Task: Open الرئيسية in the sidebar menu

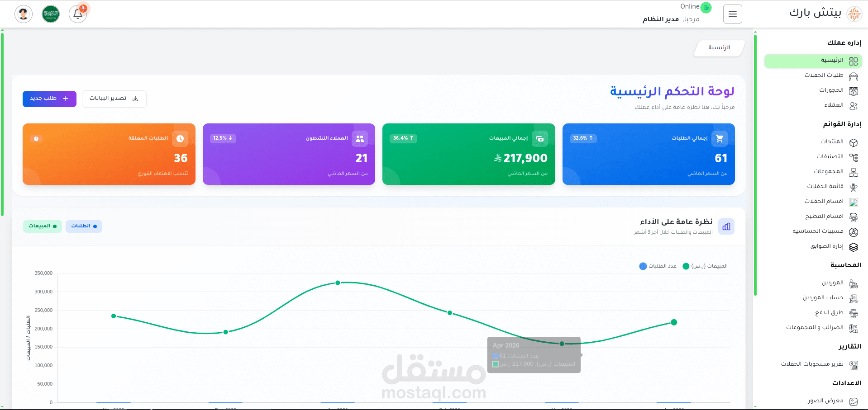Action: [x=813, y=61]
